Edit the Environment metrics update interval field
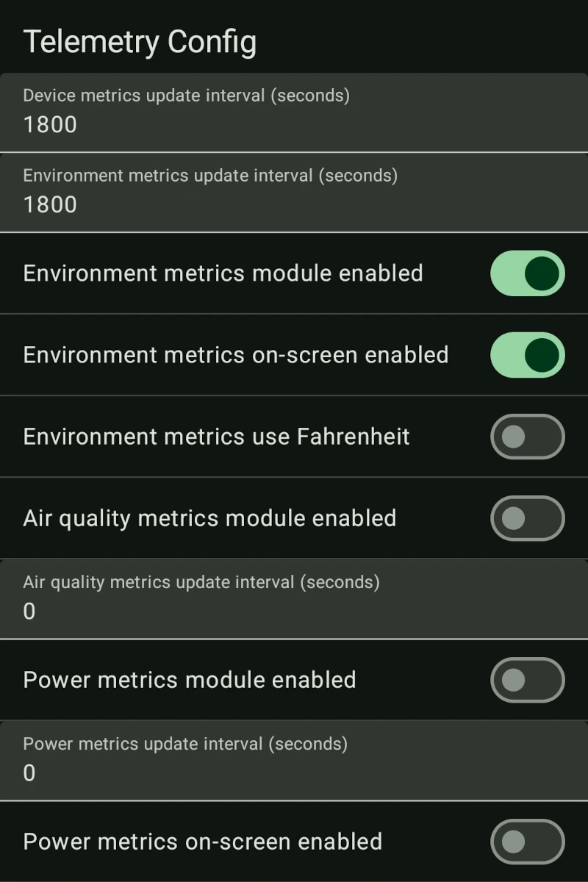 pos(294,193)
